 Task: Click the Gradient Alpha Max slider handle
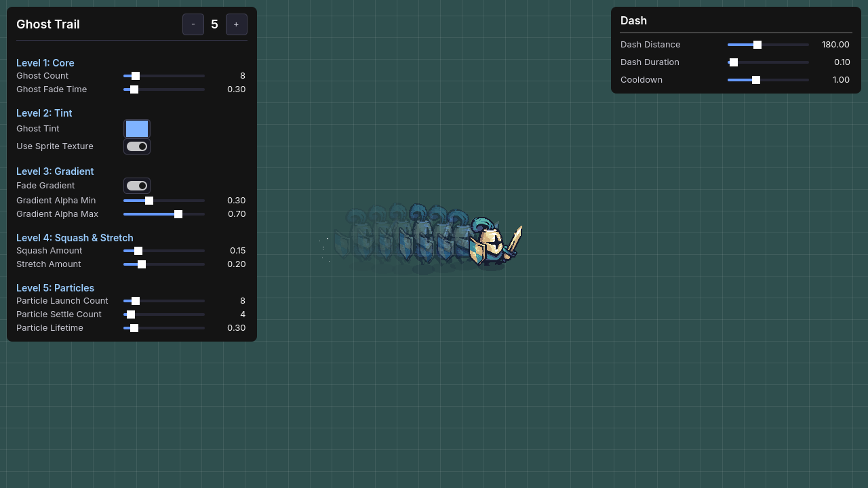coord(178,214)
